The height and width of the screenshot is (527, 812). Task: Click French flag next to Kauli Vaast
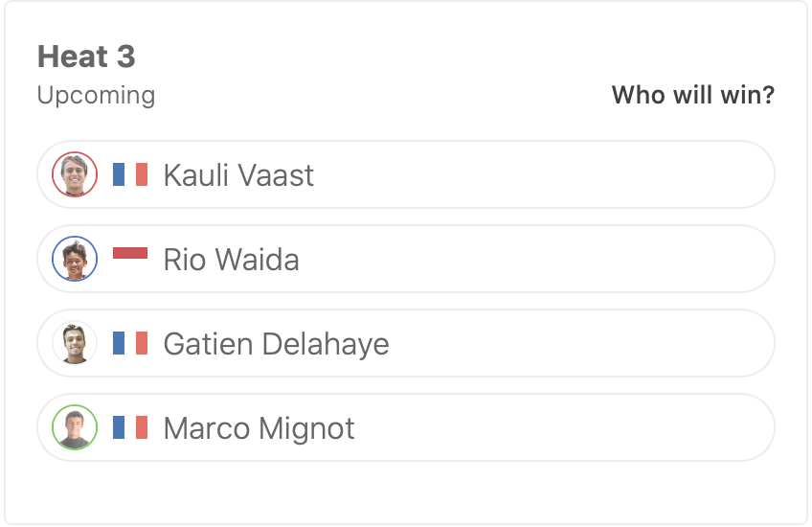(x=130, y=174)
